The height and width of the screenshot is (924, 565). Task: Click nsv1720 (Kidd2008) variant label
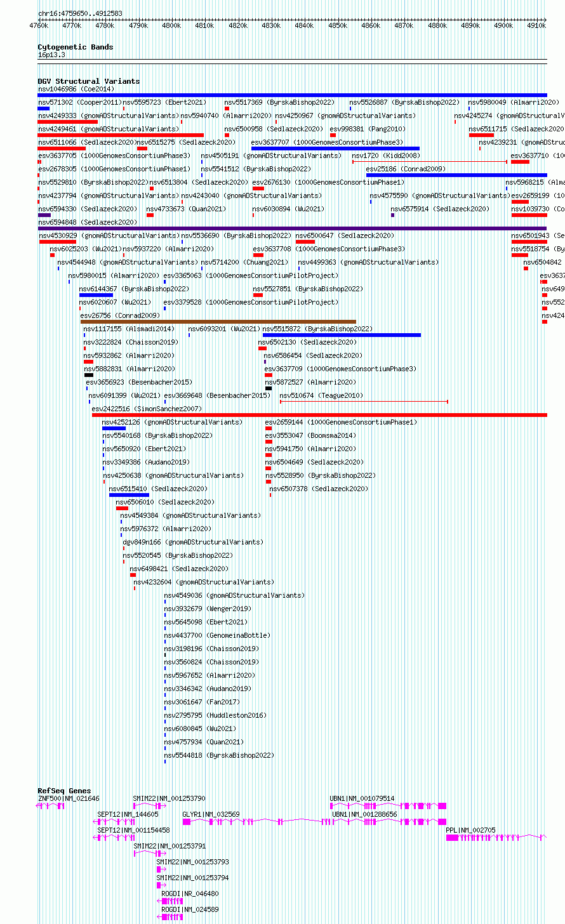386,156
